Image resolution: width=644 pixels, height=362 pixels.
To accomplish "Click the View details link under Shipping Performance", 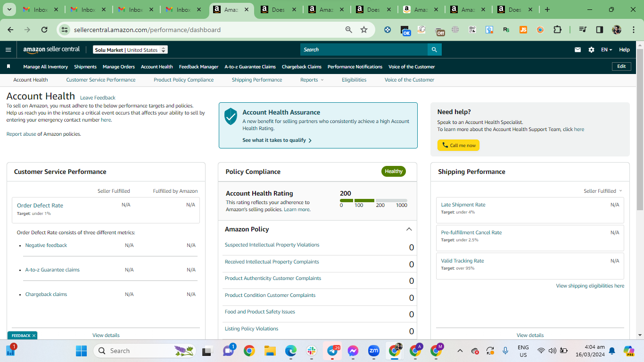I will [x=530, y=335].
